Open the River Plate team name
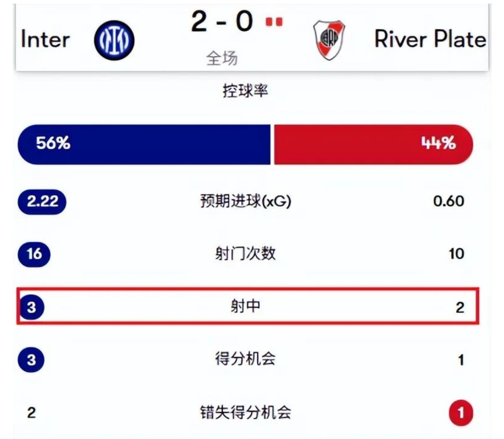 point(430,39)
